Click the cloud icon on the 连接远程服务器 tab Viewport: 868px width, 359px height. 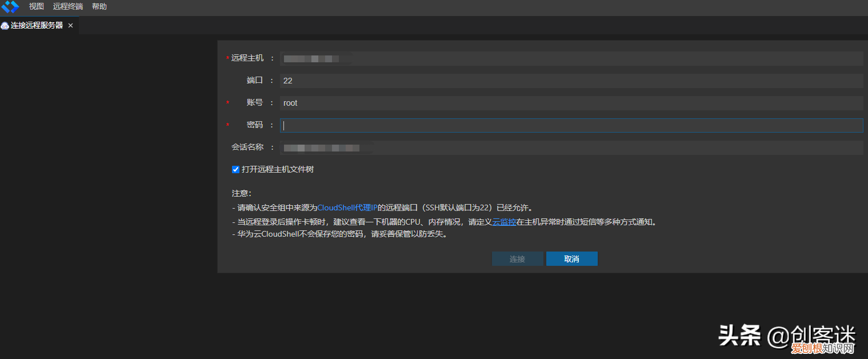point(6,25)
